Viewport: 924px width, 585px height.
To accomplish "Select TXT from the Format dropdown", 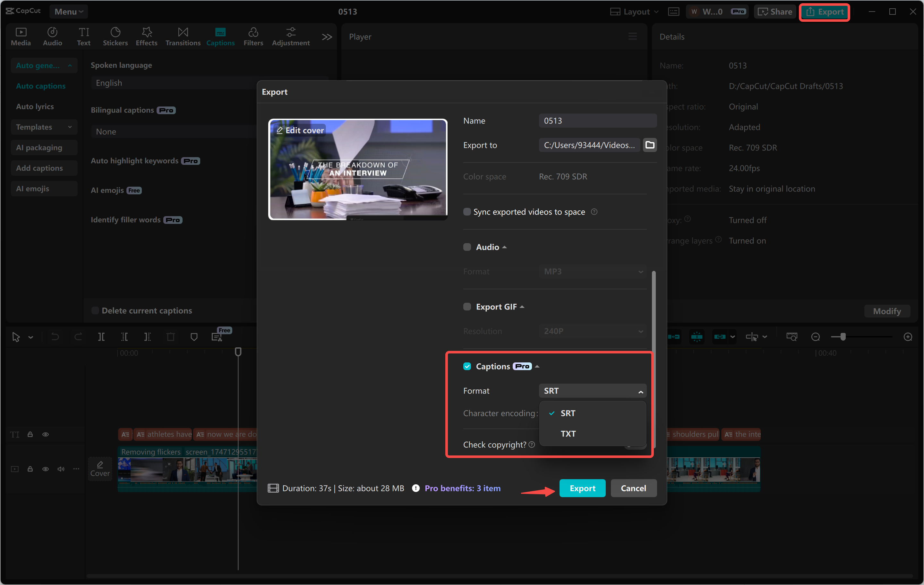I will (x=568, y=434).
